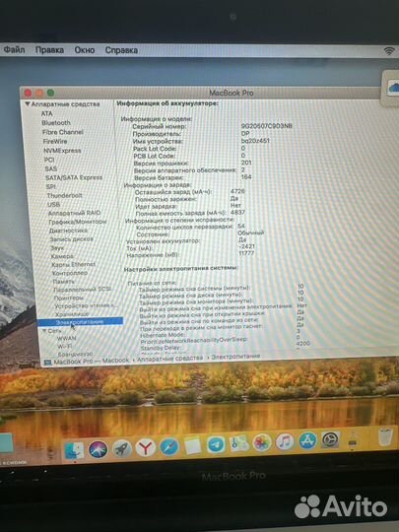Viewport: 399px width, 532px height.
Task: Select ATA in the sidebar
Action: pyautogui.click(x=47, y=113)
